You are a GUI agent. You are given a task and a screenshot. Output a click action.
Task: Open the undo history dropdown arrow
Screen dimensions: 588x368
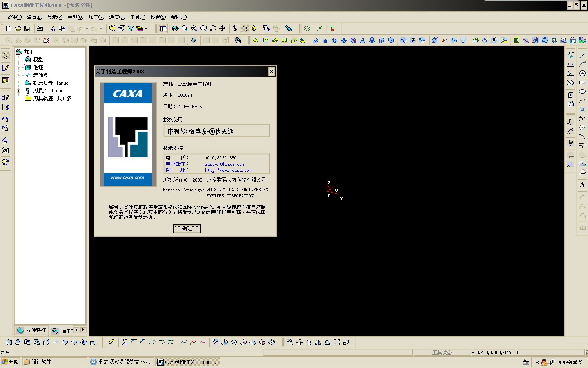[87, 29]
